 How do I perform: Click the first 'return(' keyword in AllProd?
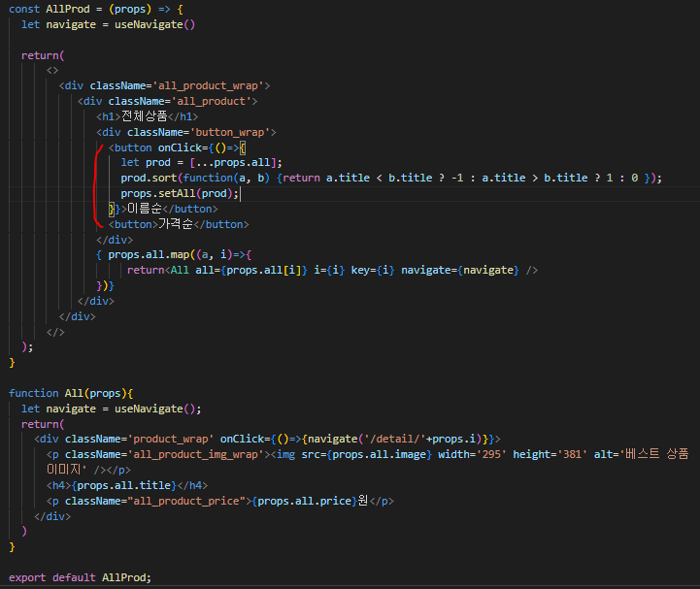point(43,55)
